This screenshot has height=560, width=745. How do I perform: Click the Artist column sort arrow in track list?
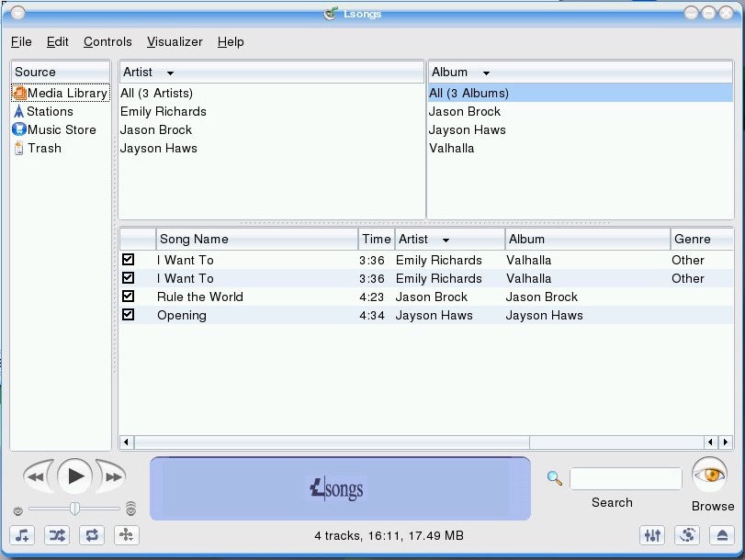(x=446, y=240)
